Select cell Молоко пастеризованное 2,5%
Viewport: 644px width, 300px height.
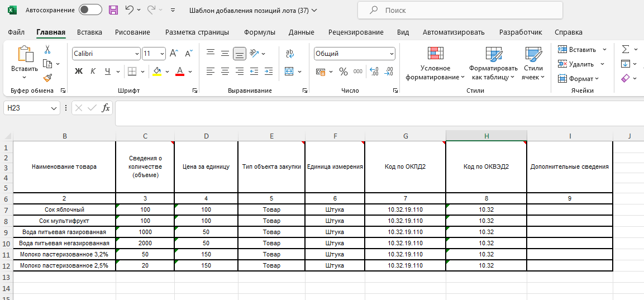(x=64, y=265)
